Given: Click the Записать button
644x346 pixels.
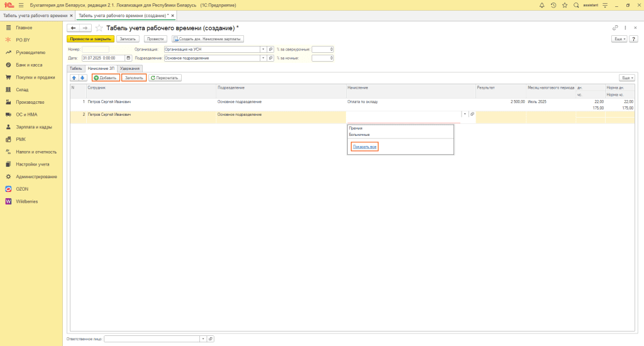Looking at the screenshot, I should (x=128, y=39).
